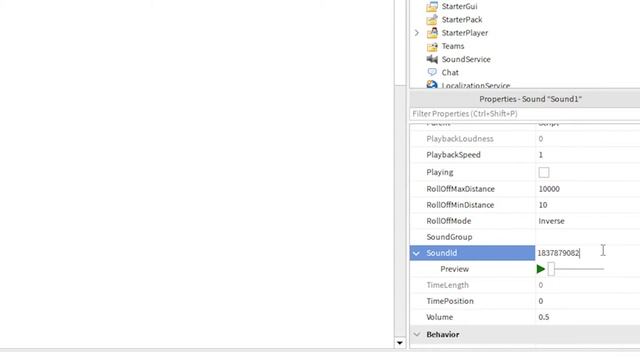
Task: Click the StarterPlayer icon
Action: [x=432, y=33]
